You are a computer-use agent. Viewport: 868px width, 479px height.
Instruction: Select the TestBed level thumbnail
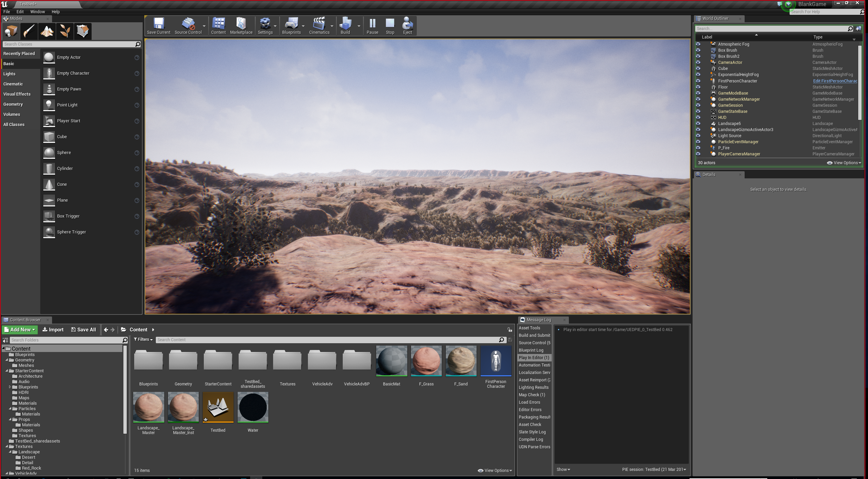tap(218, 407)
